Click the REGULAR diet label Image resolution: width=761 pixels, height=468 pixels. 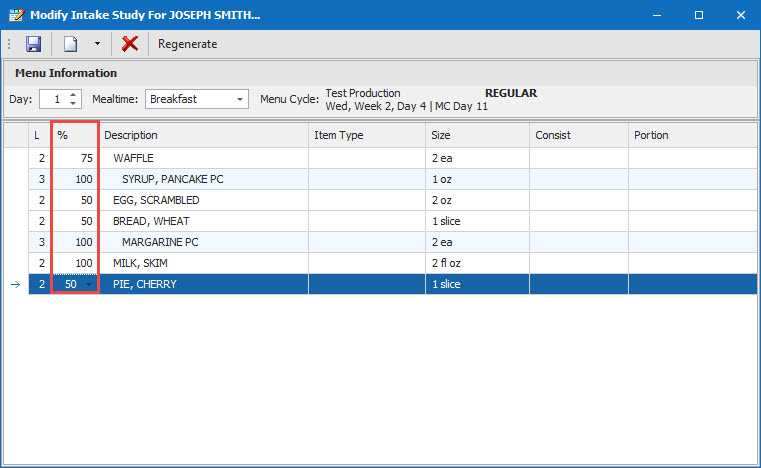511,93
